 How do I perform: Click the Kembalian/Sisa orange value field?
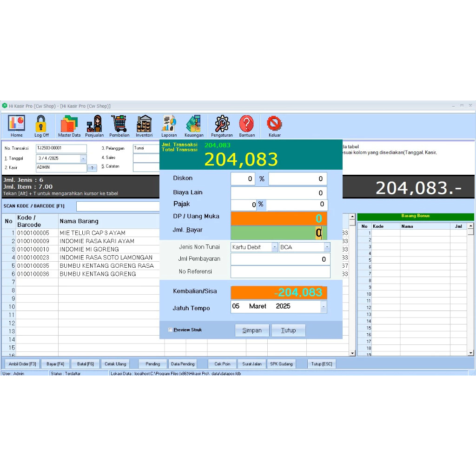coord(279,292)
